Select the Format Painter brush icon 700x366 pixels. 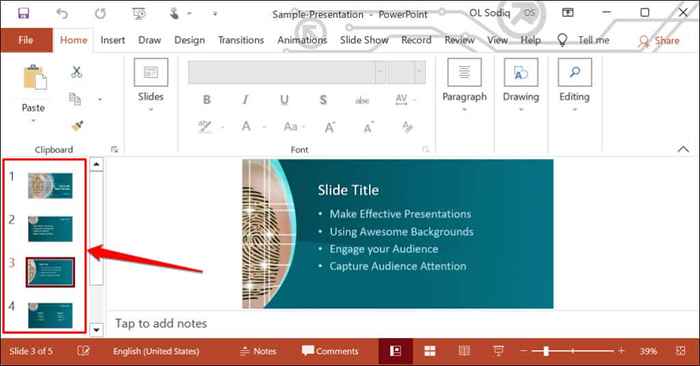[x=77, y=126]
